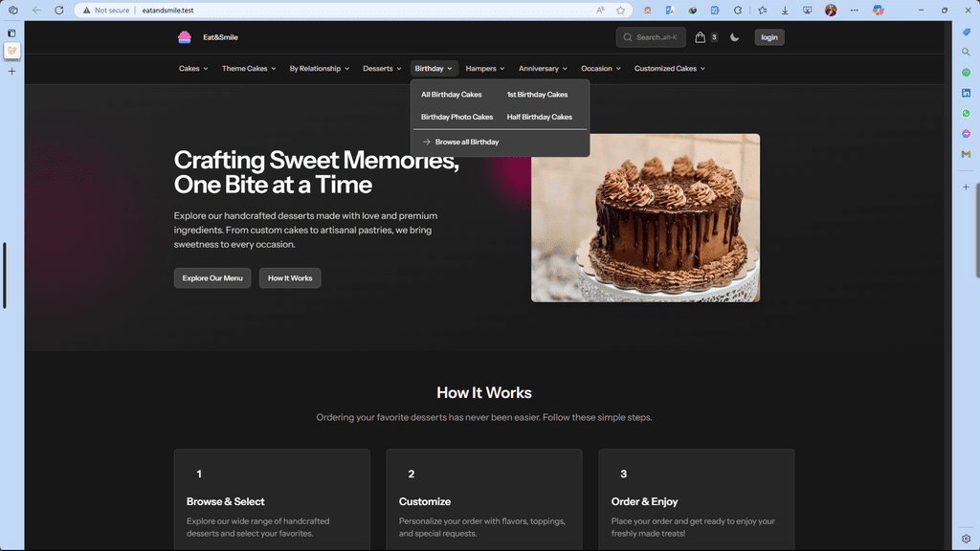Collapse the Birthday dropdown

coord(434,68)
